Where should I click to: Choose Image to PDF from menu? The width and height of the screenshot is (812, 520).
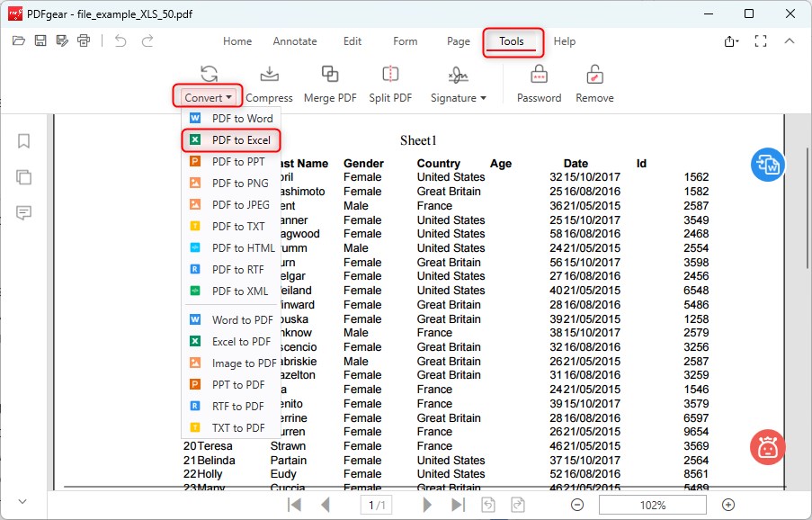click(x=231, y=363)
